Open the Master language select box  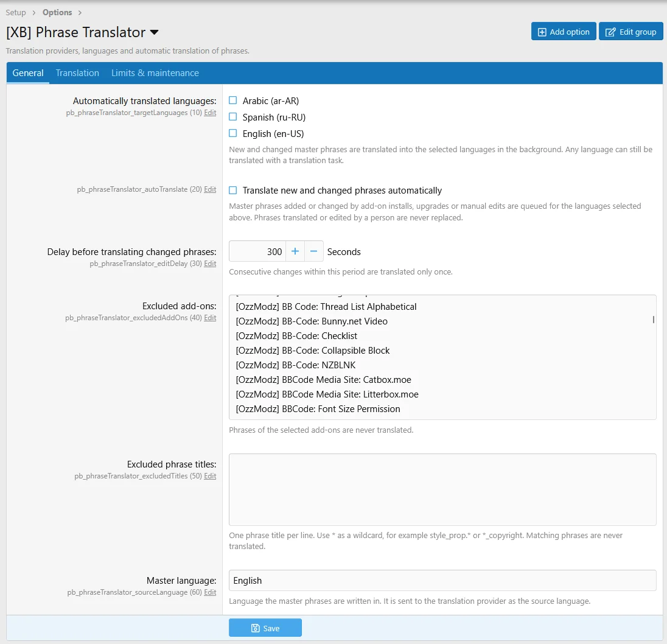pos(442,581)
